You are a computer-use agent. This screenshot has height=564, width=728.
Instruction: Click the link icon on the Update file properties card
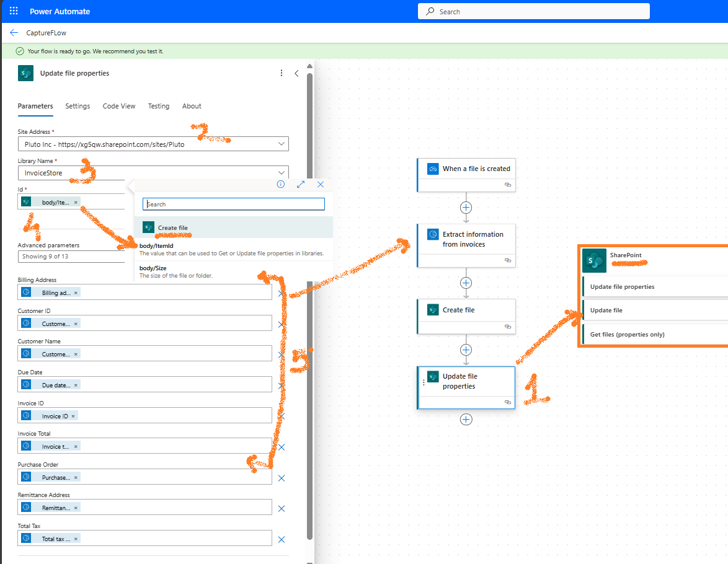[507, 402]
